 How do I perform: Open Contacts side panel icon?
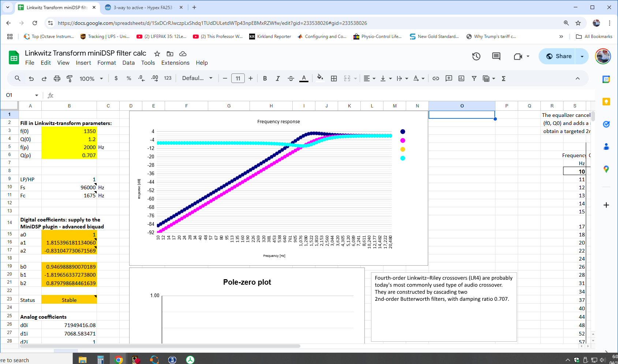[x=606, y=147]
